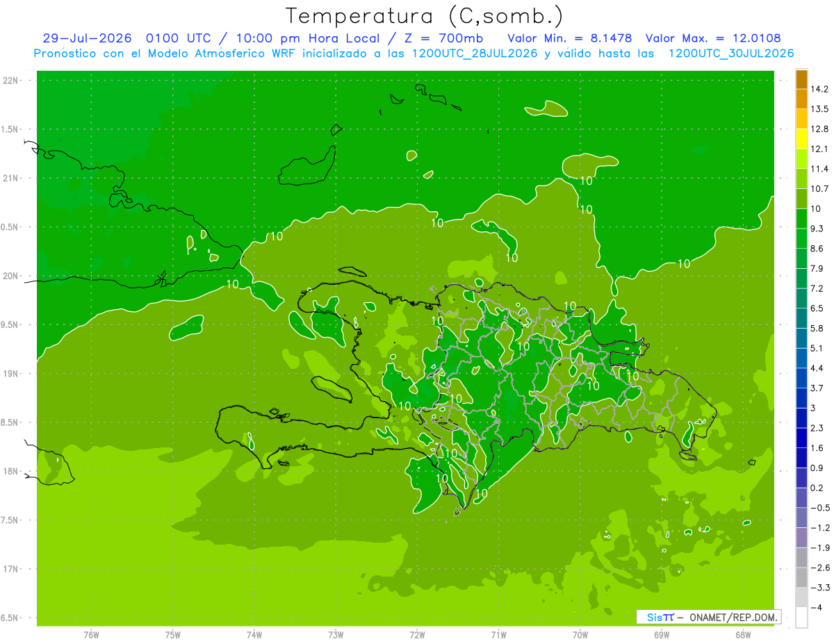Viewport: 834px width, 644px height.
Task: Click the "7.2" colorbar value
Action: pos(817,288)
